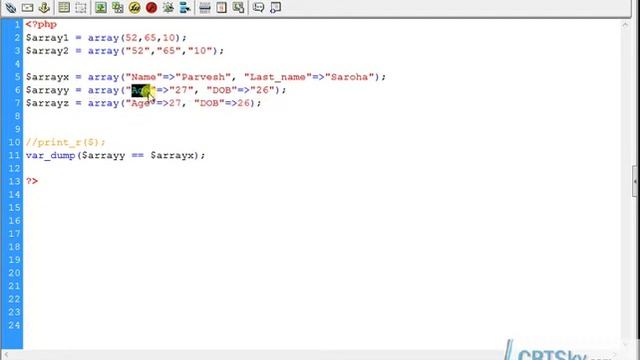Viewport: 640px width, 360px height.
Task: Click the multi-image group icon
Action: click(x=118, y=7)
